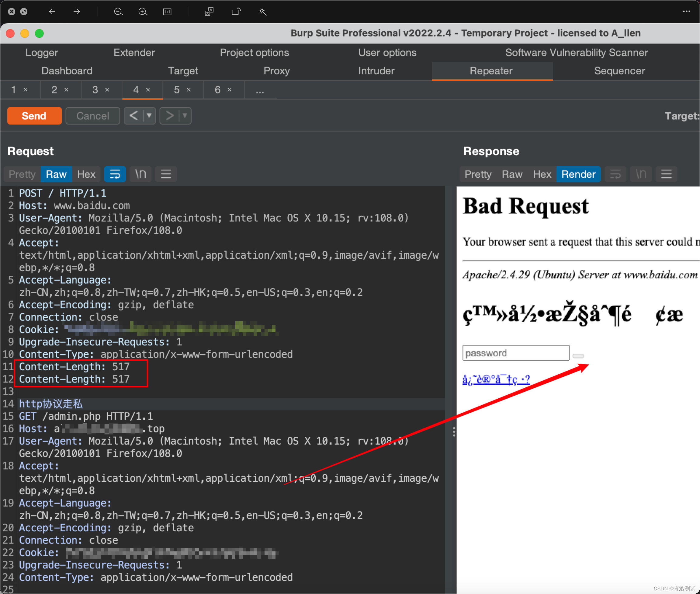The width and height of the screenshot is (700, 594).
Task: Click the magic wand enhance icon
Action: pyautogui.click(x=262, y=12)
